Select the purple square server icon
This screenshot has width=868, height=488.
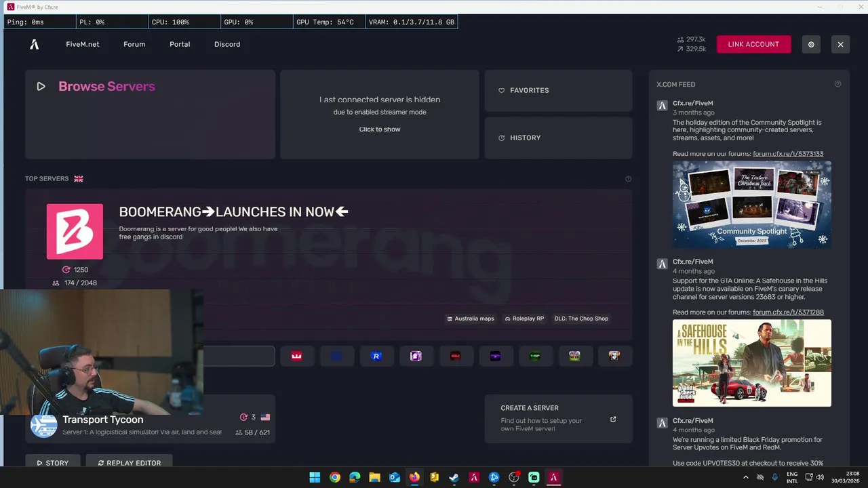click(416, 356)
